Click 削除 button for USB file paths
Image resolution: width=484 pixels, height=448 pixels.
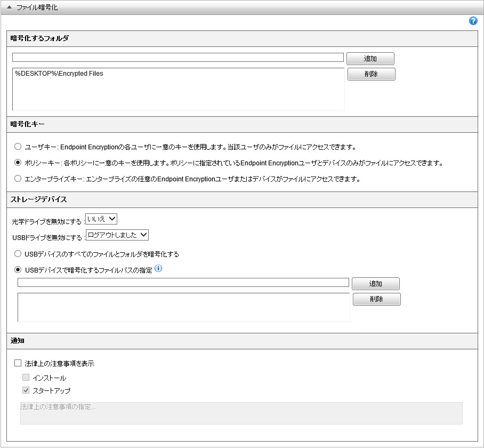pyautogui.click(x=376, y=299)
